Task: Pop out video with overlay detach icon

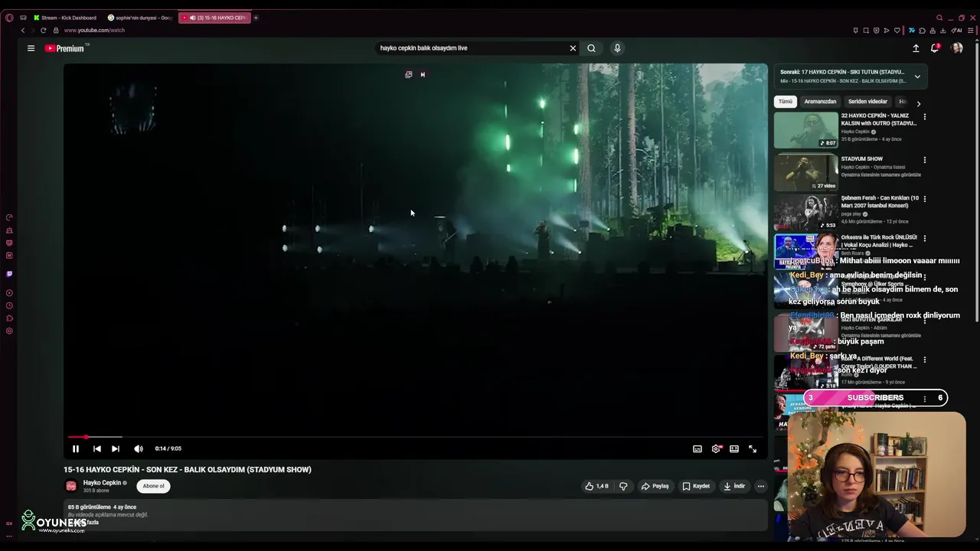Action: pyautogui.click(x=409, y=74)
